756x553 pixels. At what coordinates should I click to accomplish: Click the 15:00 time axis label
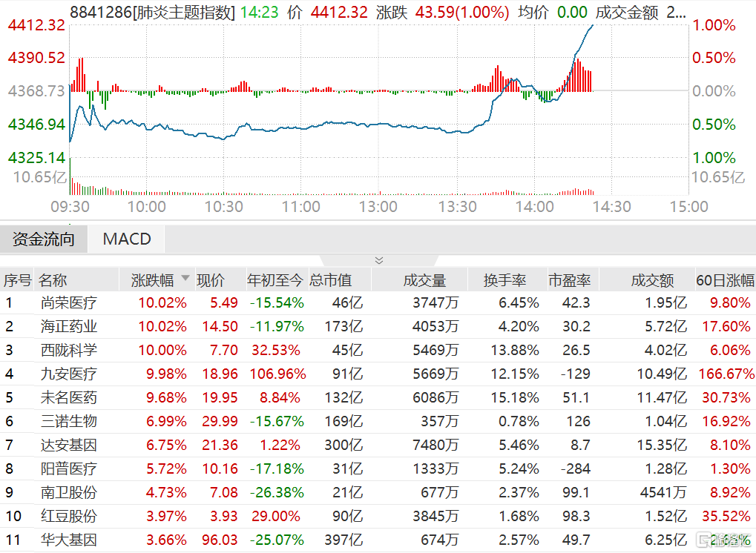point(688,207)
